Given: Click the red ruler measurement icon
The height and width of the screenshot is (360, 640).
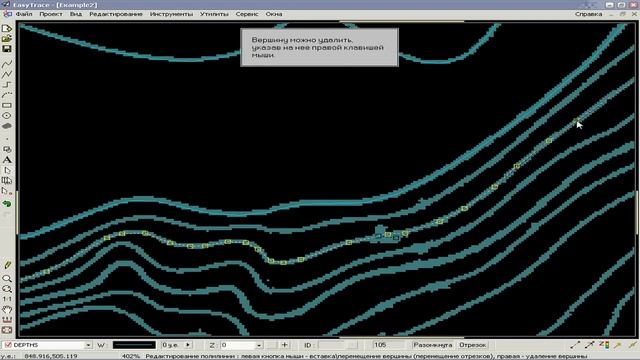Looking at the screenshot, I should [7, 320].
